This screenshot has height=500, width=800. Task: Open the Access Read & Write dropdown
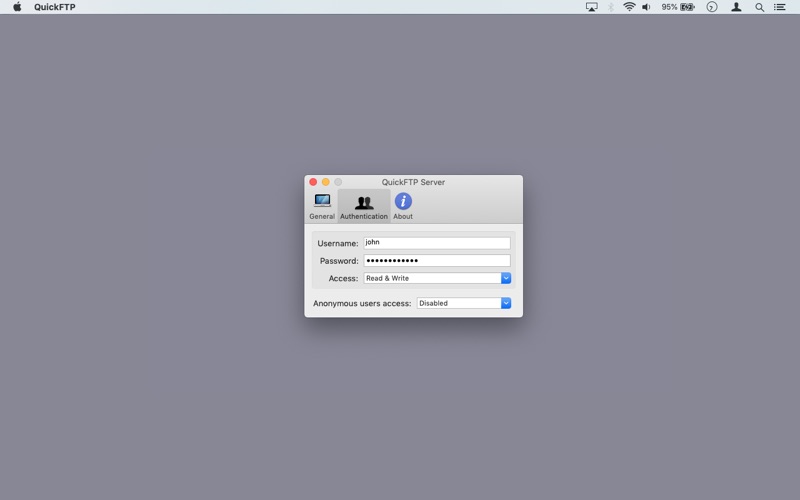pos(437,278)
